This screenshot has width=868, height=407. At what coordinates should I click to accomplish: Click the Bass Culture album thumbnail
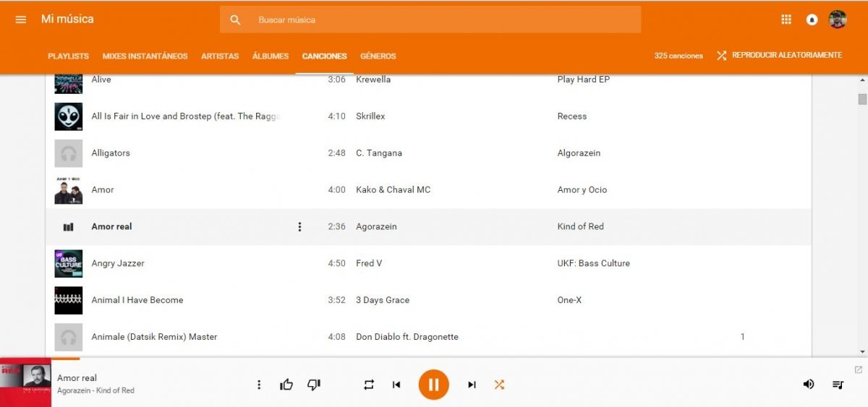pos(68,264)
